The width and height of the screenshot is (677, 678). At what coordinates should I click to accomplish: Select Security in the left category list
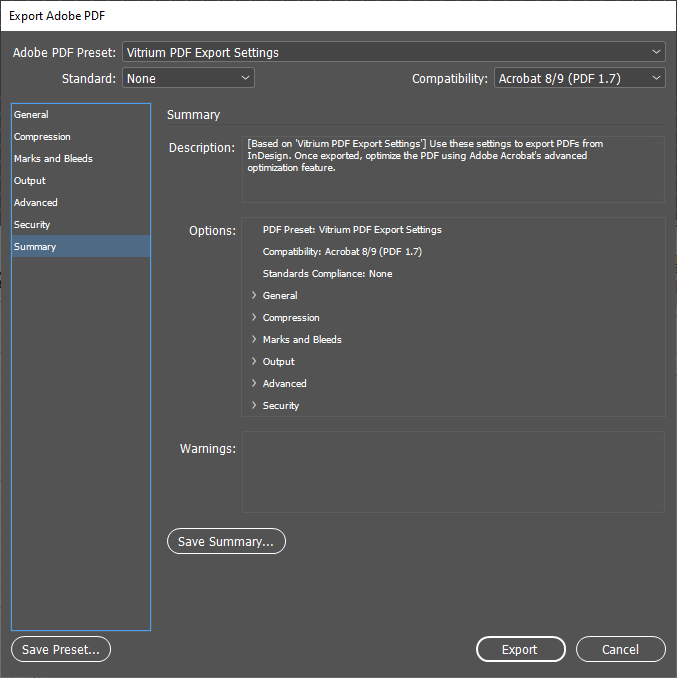81,225
